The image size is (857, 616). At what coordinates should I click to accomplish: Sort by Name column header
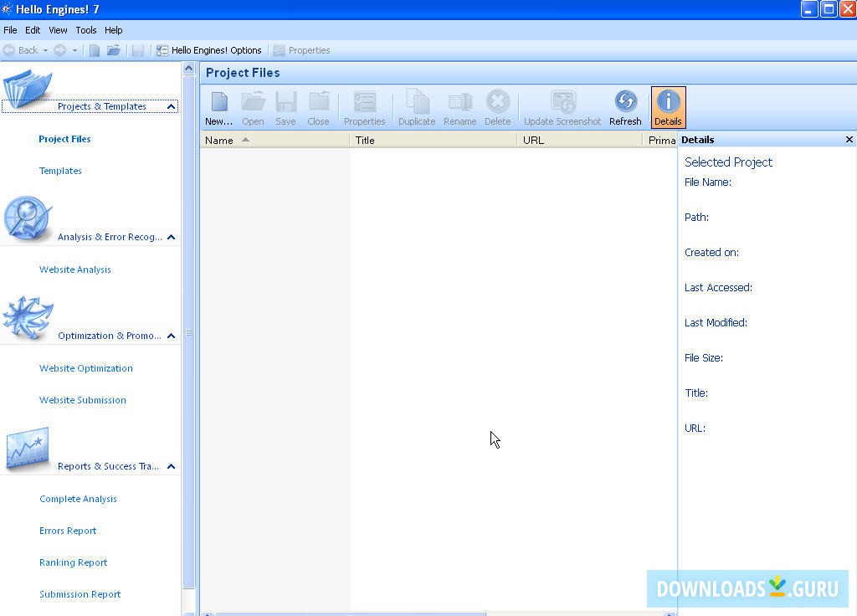[275, 141]
